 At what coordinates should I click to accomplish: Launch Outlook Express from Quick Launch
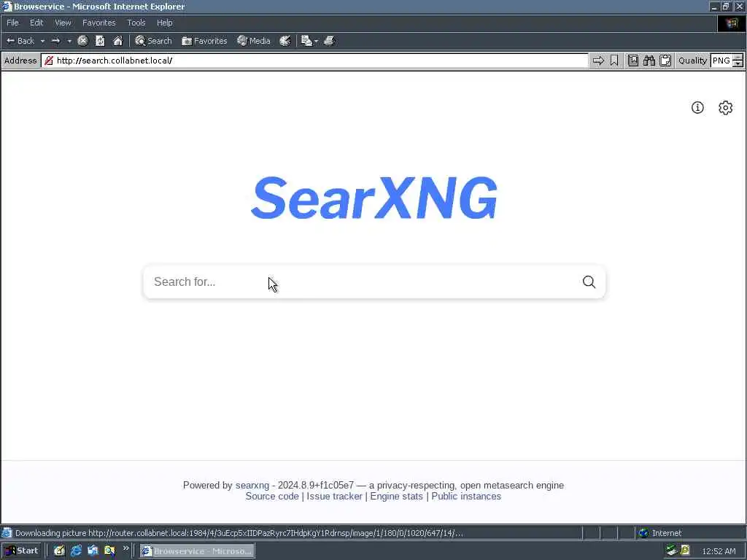(x=93, y=551)
